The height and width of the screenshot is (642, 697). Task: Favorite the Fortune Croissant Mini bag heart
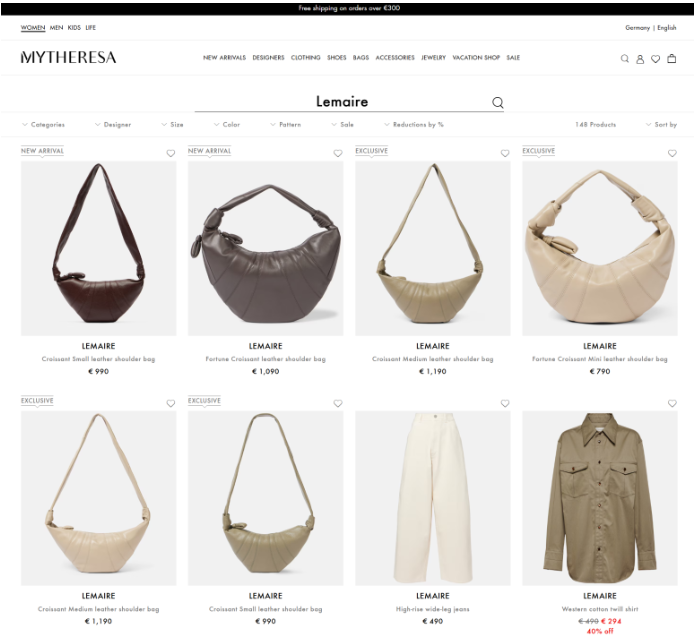(672, 153)
